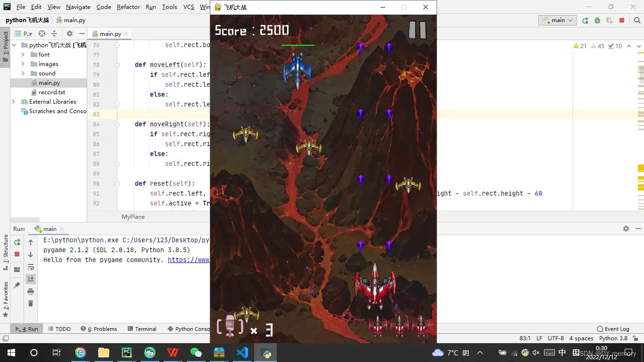This screenshot has height=362, width=644.
Task: Pin the Run tool window
Action: [17, 284]
